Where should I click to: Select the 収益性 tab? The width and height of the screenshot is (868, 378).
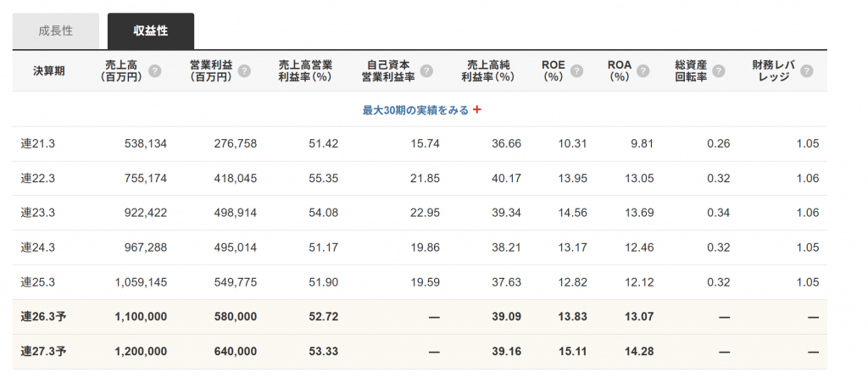150,31
